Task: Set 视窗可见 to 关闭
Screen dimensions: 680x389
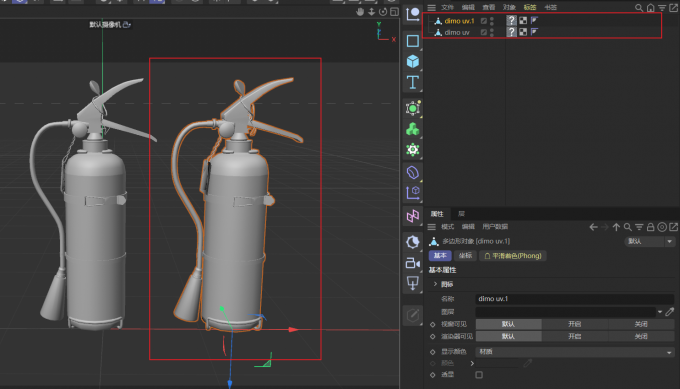Action: click(x=641, y=324)
